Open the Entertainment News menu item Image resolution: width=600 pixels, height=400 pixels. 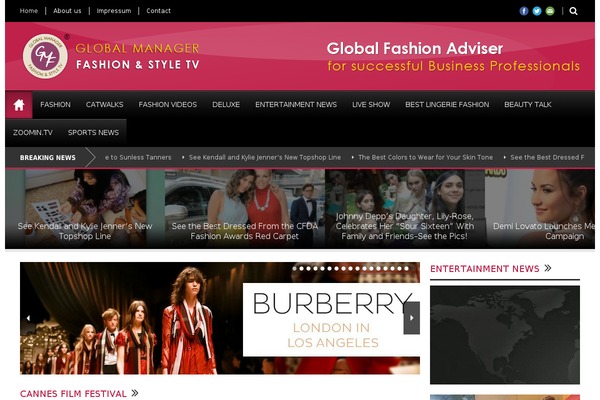click(x=296, y=104)
